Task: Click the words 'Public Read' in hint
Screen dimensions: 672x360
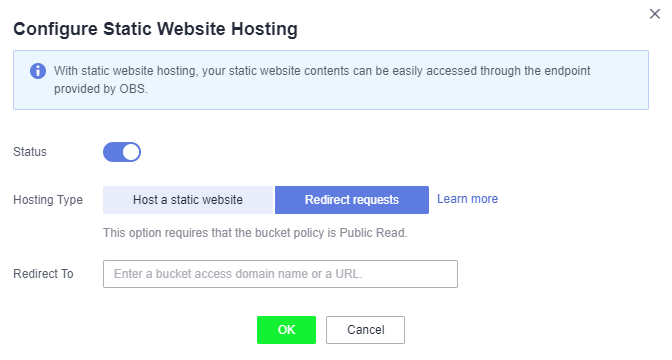Action: coord(372,233)
